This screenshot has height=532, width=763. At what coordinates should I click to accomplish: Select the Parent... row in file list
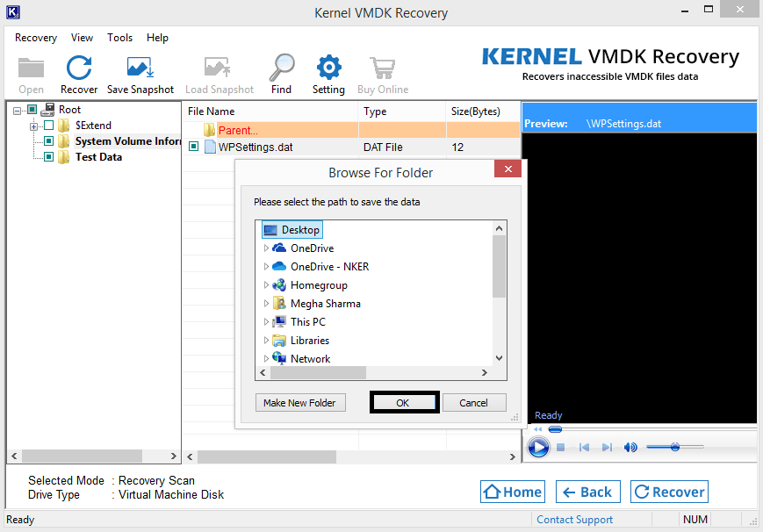[x=351, y=130]
